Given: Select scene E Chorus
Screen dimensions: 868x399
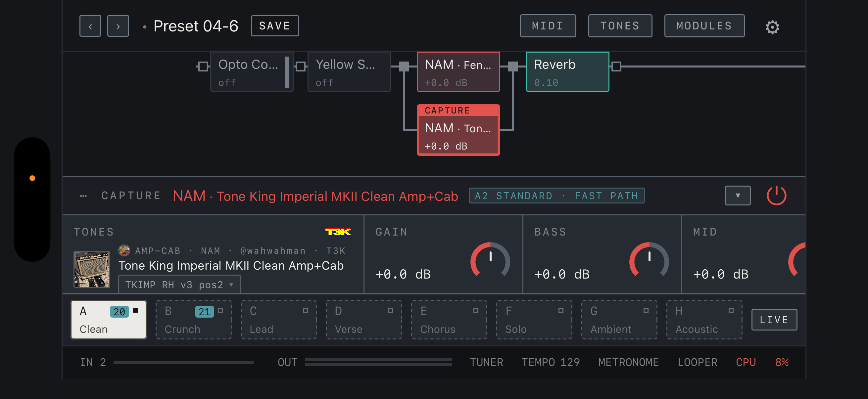Looking at the screenshot, I should pos(449,320).
